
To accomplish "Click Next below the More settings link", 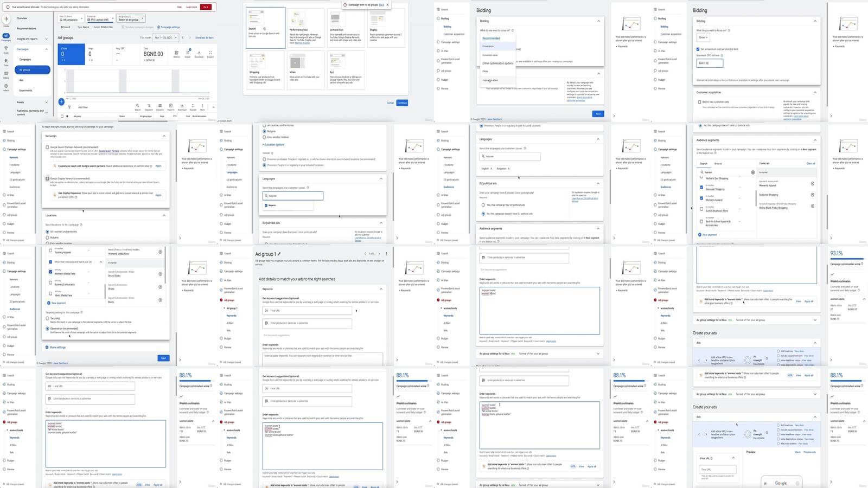I will click(163, 358).
